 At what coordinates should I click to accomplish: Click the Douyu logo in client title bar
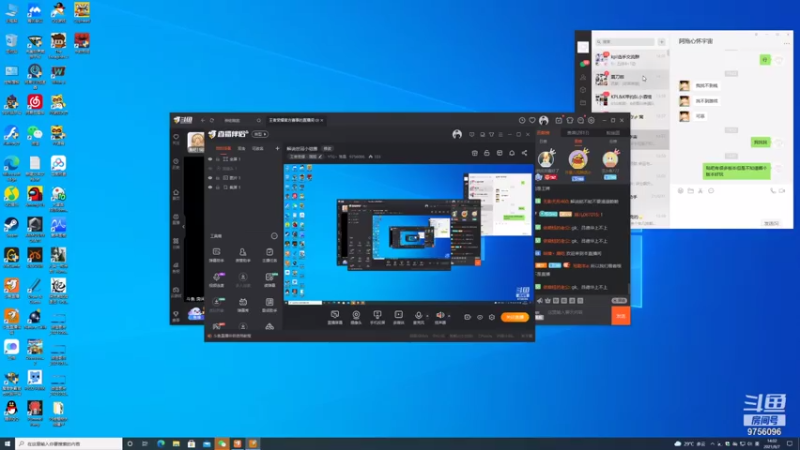tap(183, 120)
